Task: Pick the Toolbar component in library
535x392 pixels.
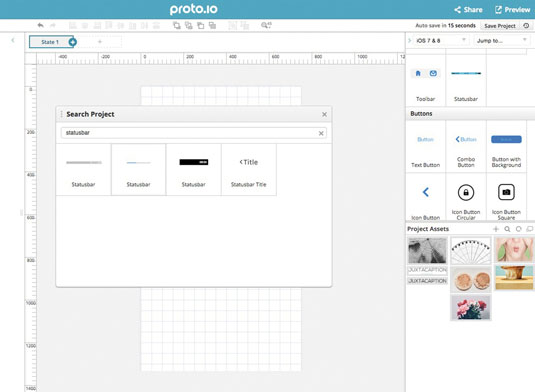Action: [425, 80]
